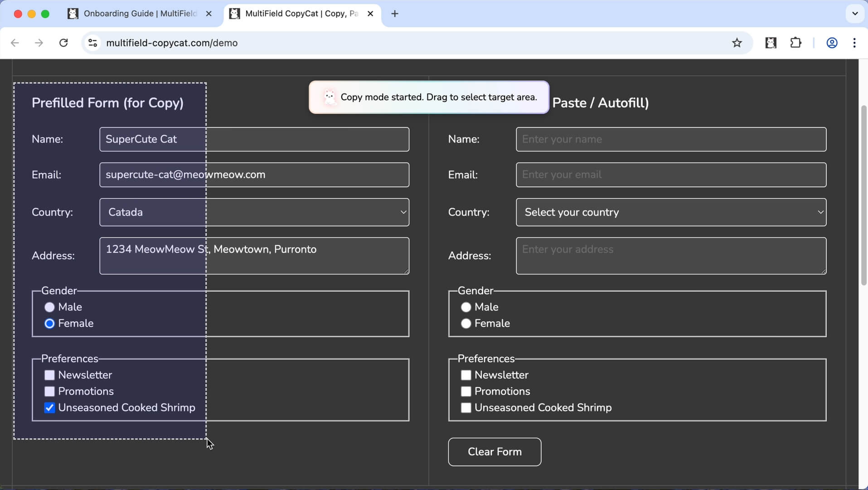The image size is (868, 490).
Task: Click the Enter your email input field
Action: 671,175
